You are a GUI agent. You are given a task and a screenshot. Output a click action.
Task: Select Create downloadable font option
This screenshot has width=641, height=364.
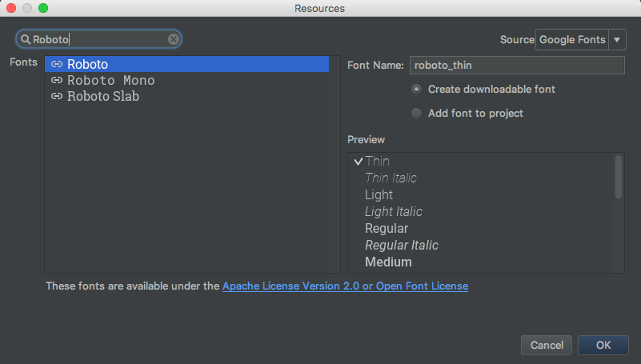416,89
